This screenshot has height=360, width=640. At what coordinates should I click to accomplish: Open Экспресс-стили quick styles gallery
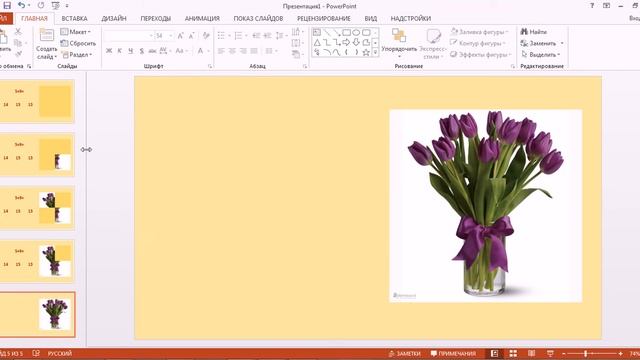(x=433, y=43)
